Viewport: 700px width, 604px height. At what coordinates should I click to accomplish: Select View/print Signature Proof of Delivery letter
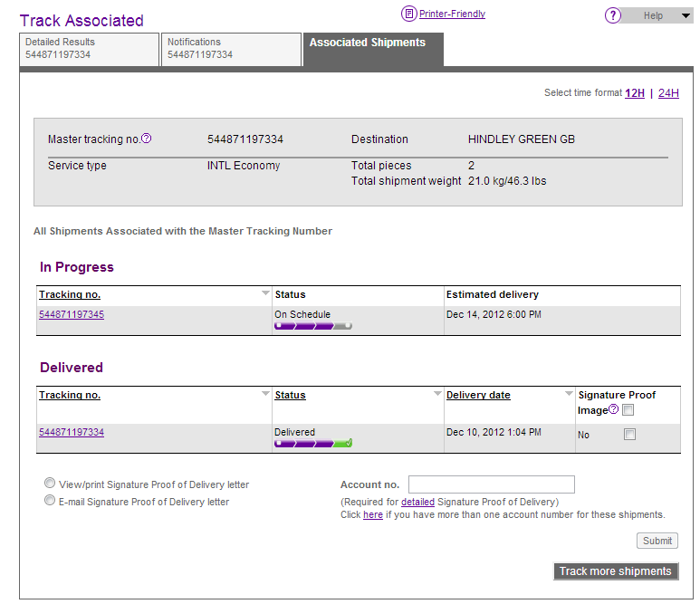(50, 484)
